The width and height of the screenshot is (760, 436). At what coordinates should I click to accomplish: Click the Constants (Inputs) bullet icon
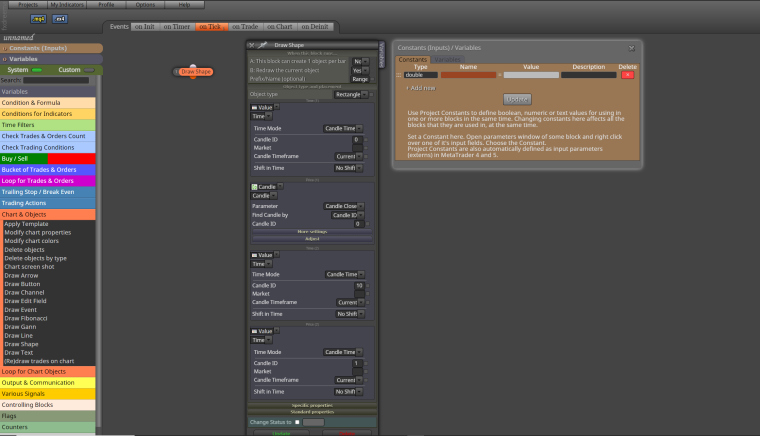[4, 48]
